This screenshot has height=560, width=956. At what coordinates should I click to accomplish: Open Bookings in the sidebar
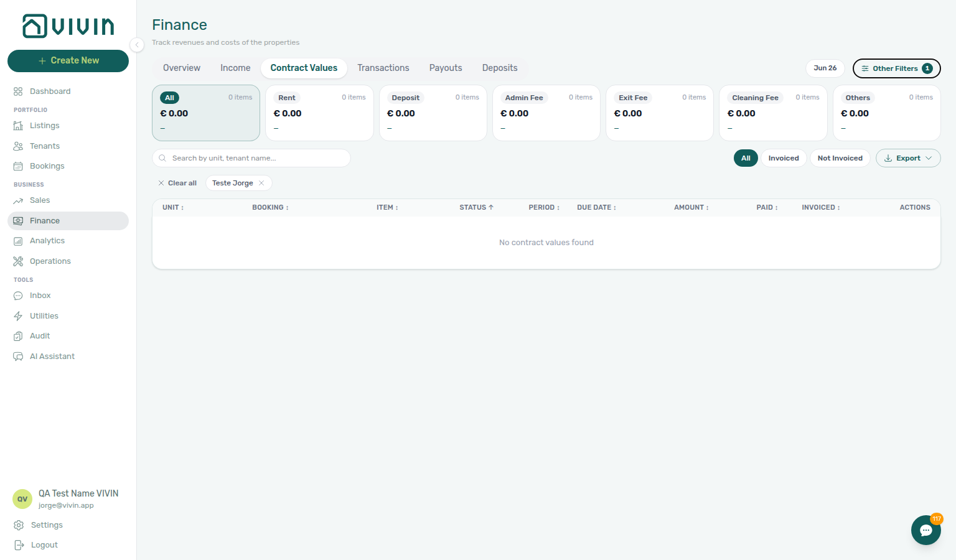pos(68,166)
